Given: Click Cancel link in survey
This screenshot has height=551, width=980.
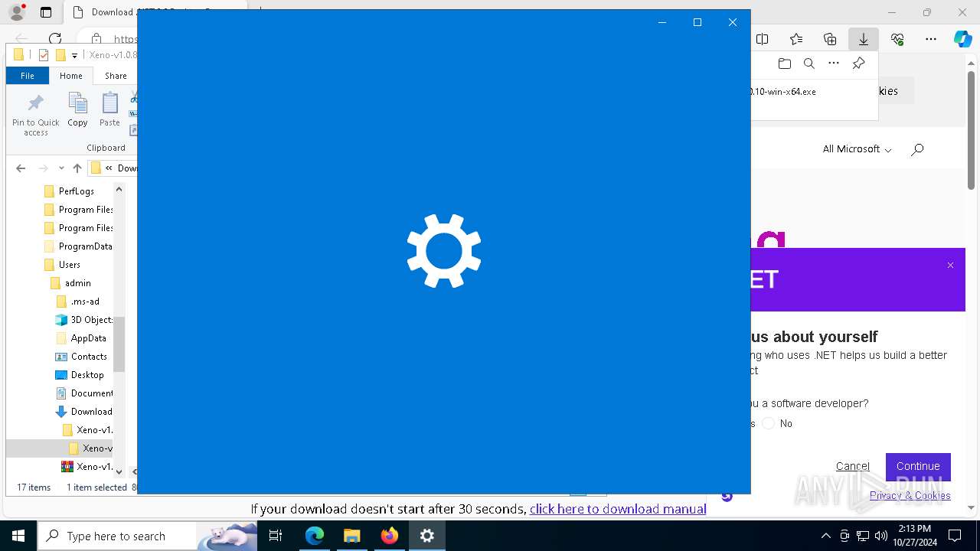Looking at the screenshot, I should pos(852,466).
